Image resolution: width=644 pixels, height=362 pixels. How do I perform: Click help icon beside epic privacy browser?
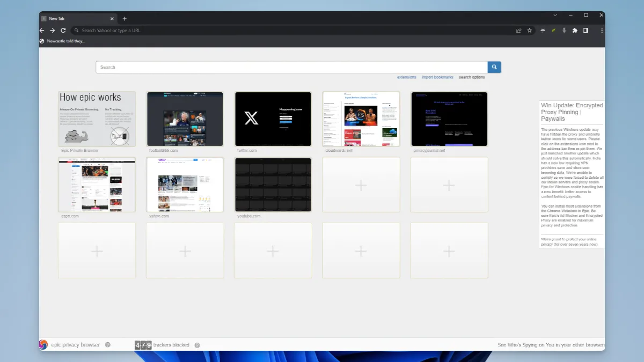pos(108,345)
